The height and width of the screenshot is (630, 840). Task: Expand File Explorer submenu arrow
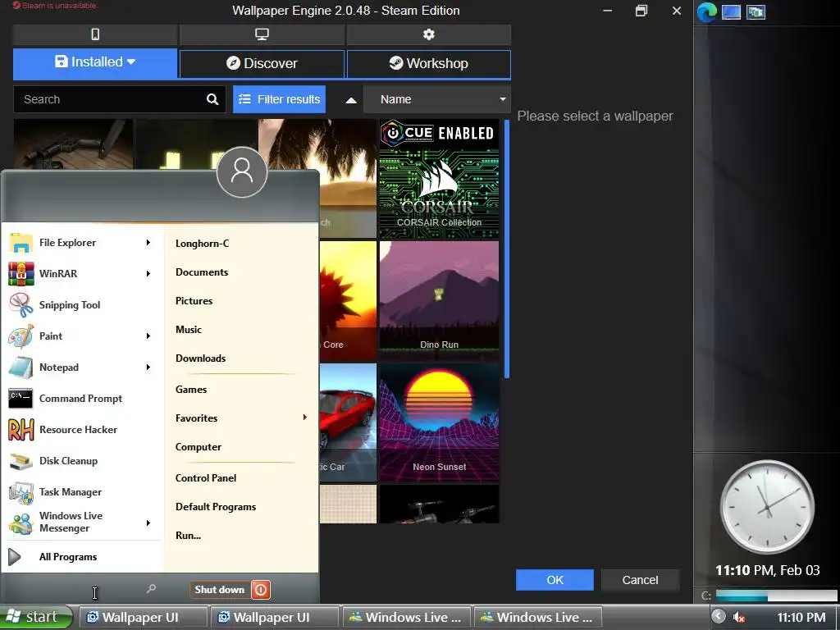tap(148, 243)
